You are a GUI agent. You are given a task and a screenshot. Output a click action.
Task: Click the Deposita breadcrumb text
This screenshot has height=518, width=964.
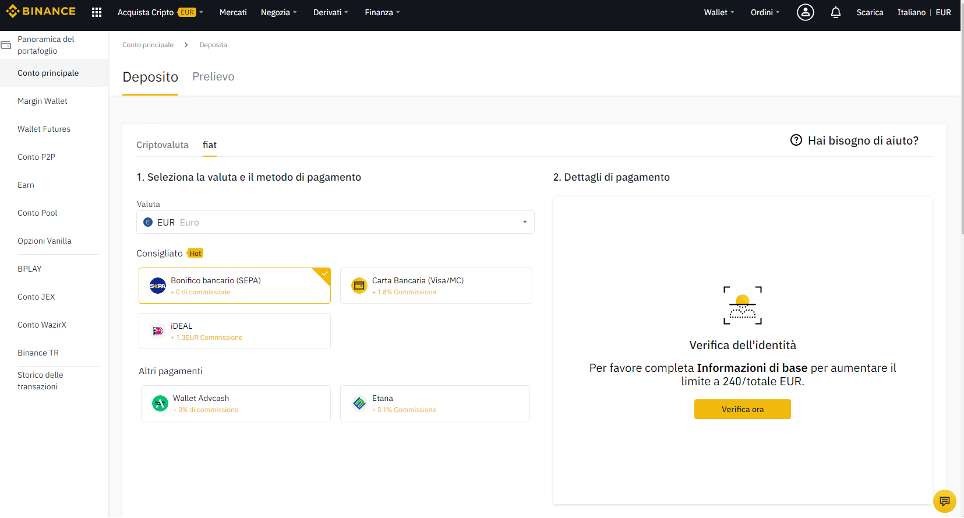[x=213, y=45]
